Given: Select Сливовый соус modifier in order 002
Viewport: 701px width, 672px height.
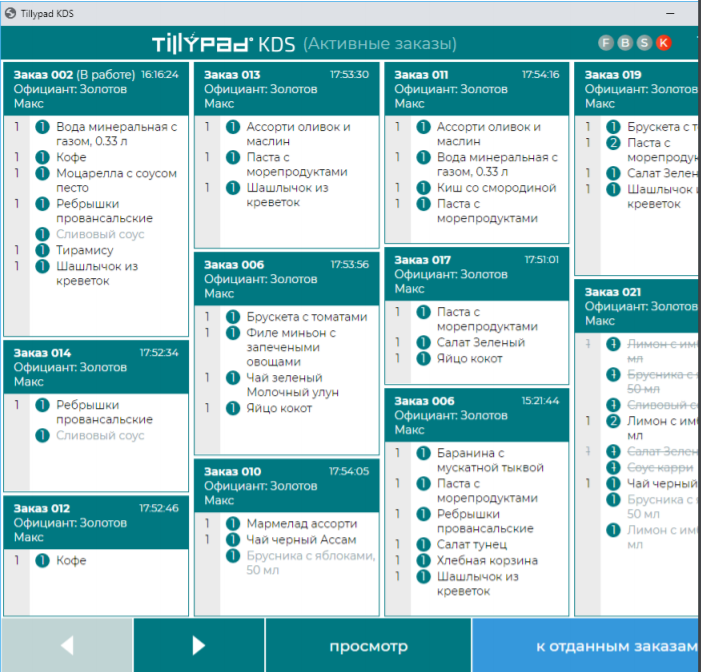Looking at the screenshot, I should click(100, 234).
